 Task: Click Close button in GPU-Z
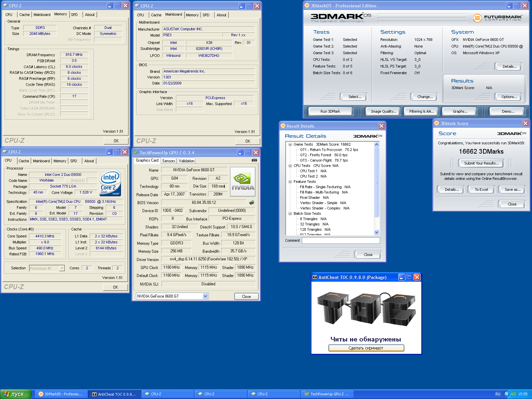pos(246,297)
